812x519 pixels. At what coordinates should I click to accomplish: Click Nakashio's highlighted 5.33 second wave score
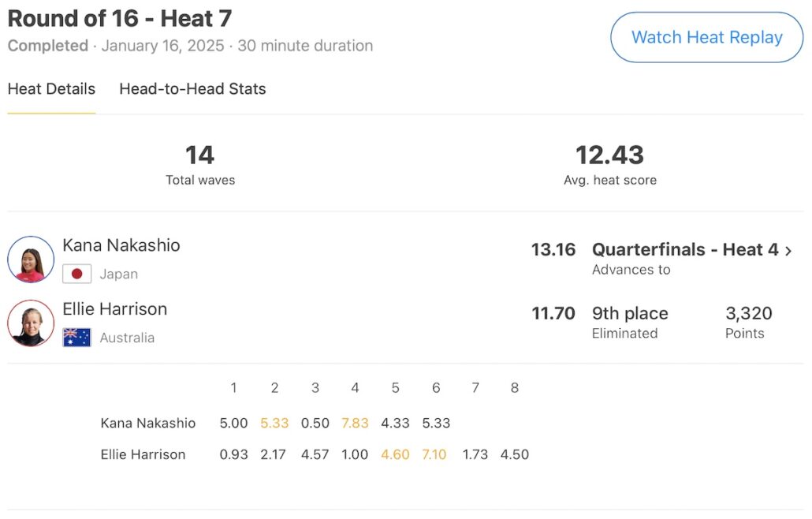click(274, 423)
